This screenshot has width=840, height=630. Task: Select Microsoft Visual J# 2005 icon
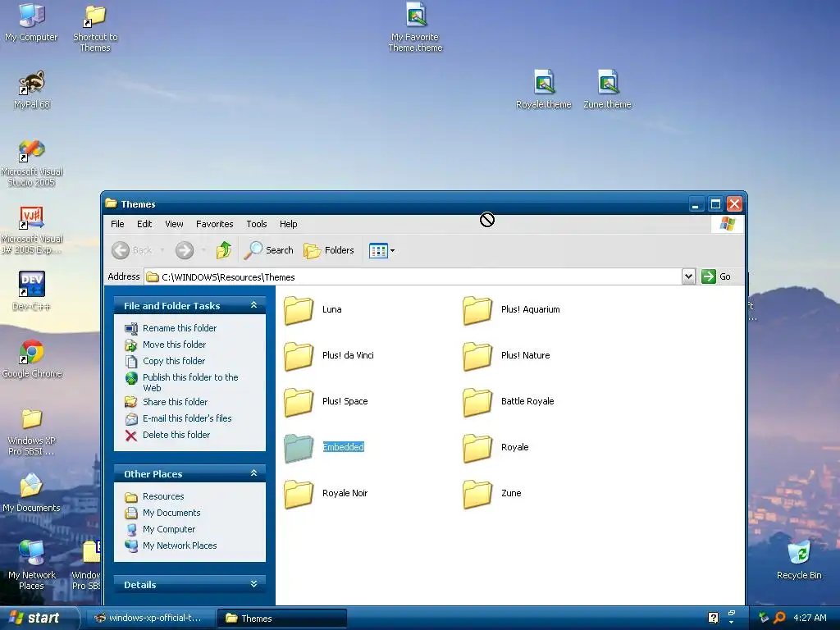click(x=32, y=231)
